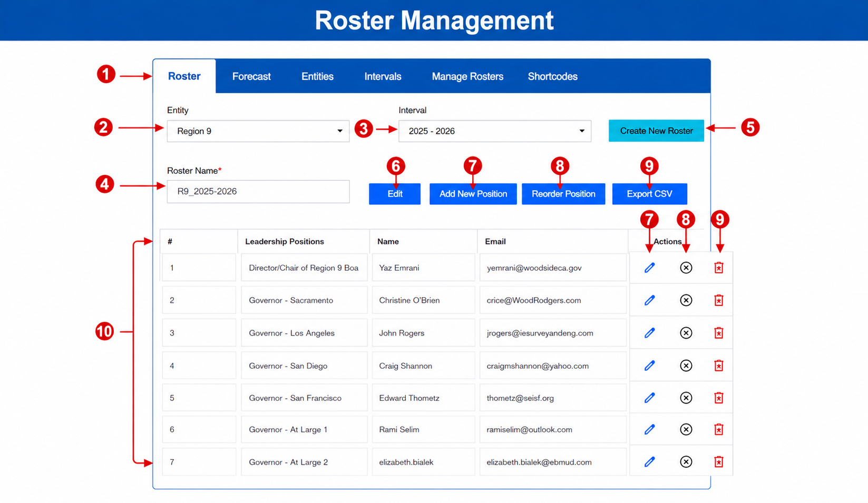Click the Email column header

click(x=495, y=241)
